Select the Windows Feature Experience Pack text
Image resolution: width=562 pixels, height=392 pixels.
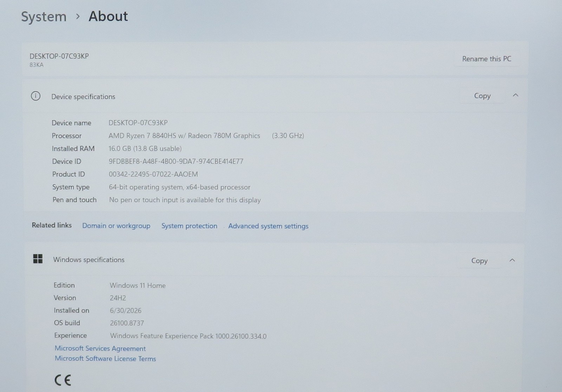coord(188,336)
